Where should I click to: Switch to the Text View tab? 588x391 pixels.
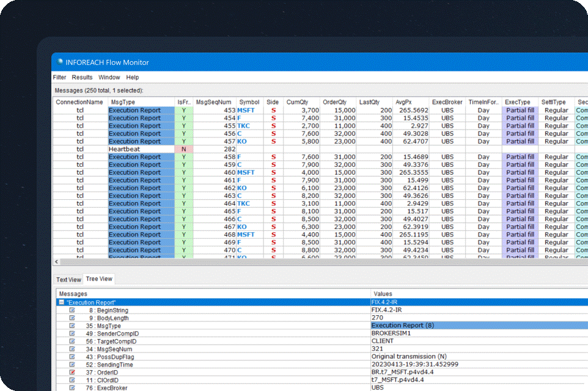point(68,280)
